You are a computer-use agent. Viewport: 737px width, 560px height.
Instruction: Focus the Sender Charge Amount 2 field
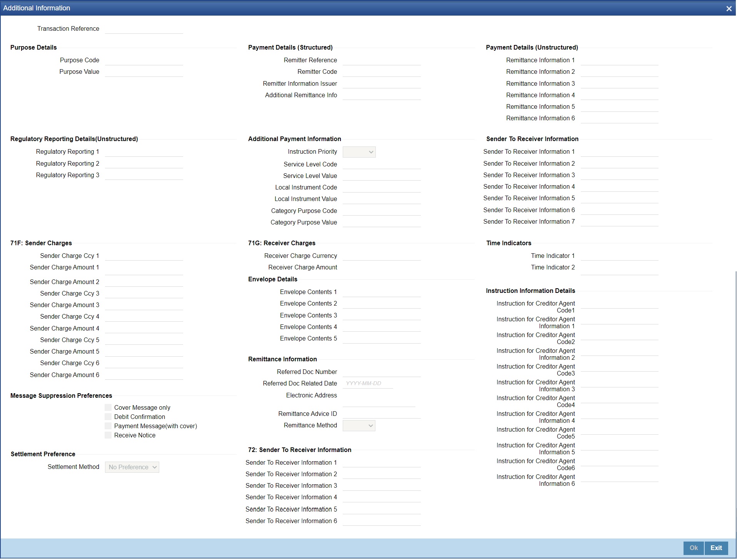click(144, 282)
